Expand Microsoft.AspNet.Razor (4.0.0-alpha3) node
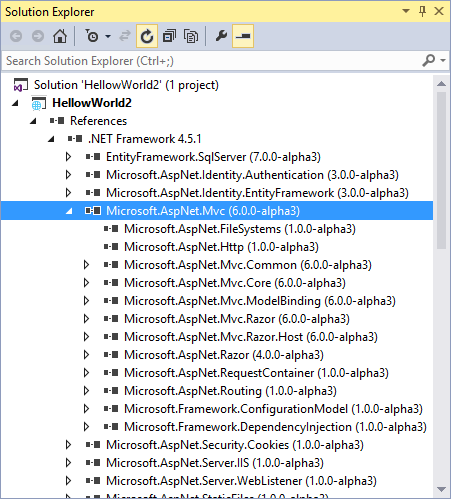 (x=86, y=355)
